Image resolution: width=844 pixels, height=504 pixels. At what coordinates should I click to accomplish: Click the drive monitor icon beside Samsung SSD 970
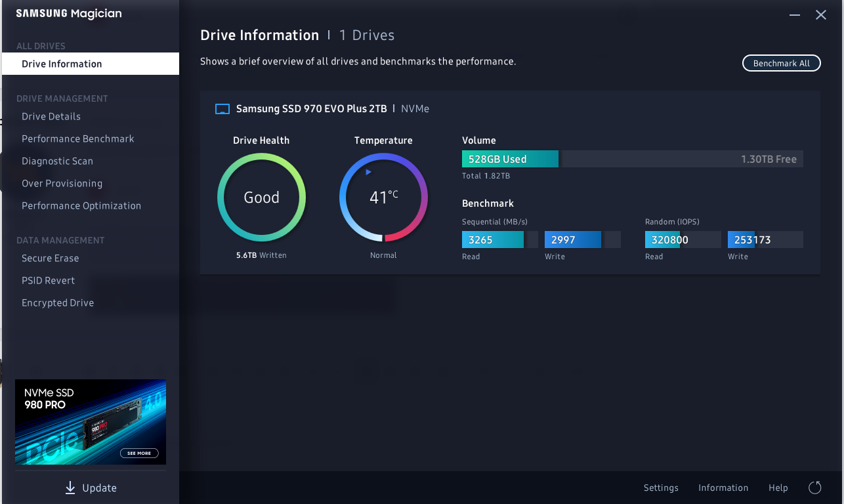(x=222, y=109)
